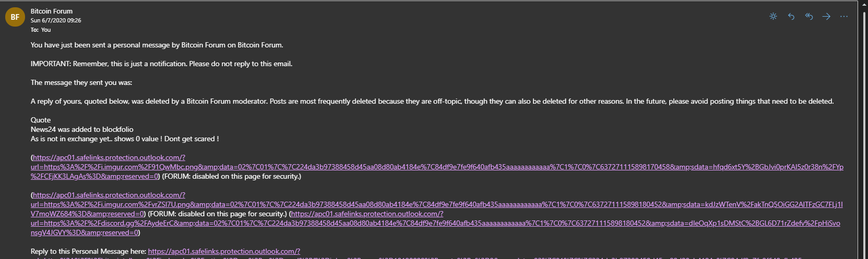Image resolution: width=868 pixels, height=259 pixels.
Task: Click the 'Dont get scared' quoted line
Action: click(x=125, y=139)
